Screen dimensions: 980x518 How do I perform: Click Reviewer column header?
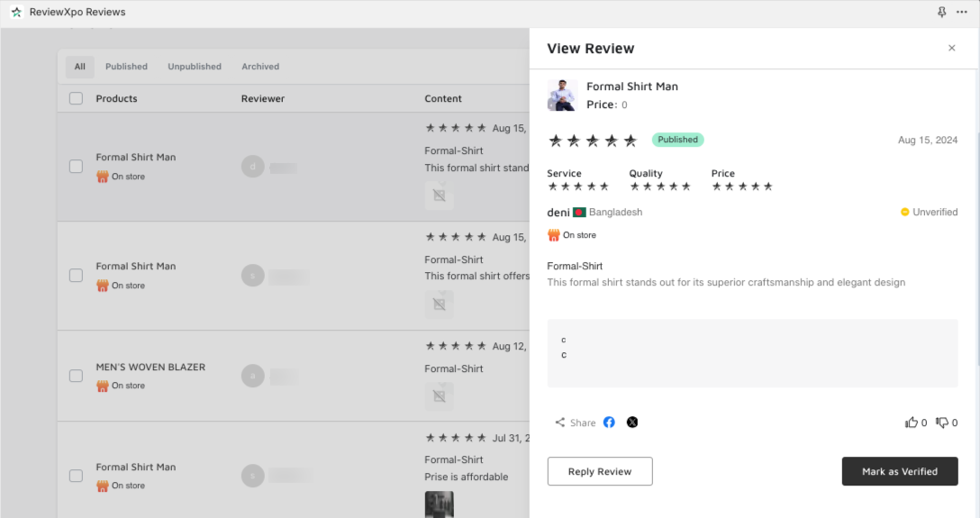point(262,98)
